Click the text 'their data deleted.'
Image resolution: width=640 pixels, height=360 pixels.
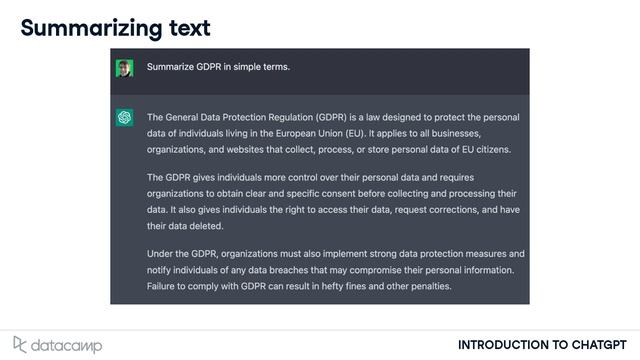(x=185, y=226)
